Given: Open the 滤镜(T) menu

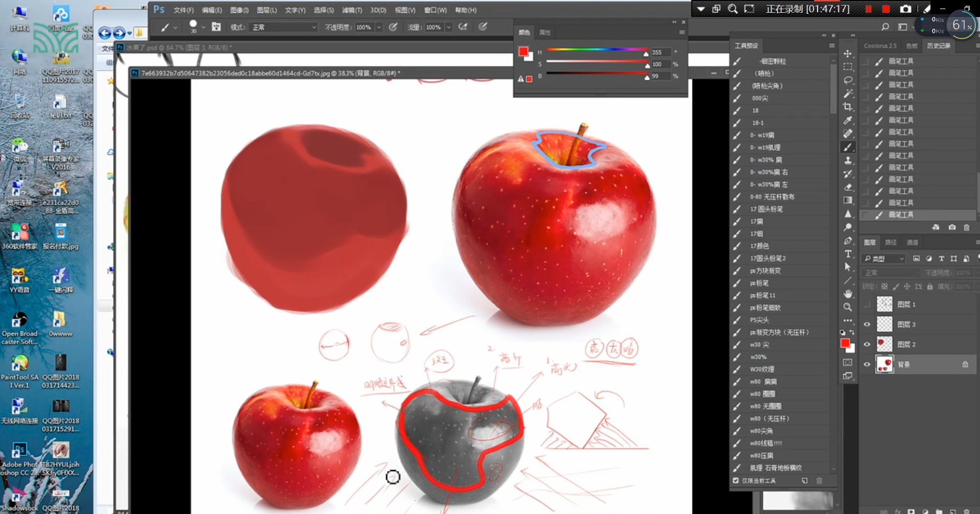Looking at the screenshot, I should (x=352, y=10).
